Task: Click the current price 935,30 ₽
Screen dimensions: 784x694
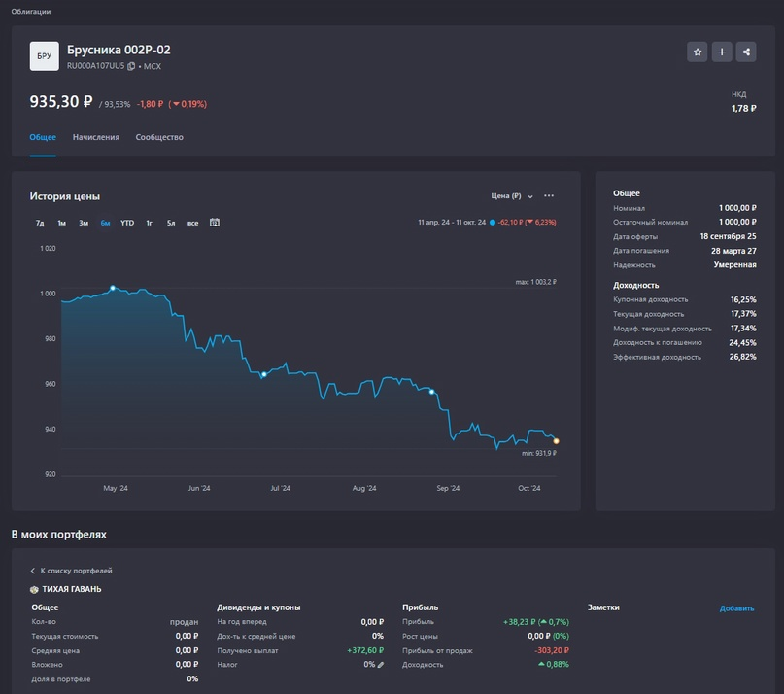Action: 61,102
